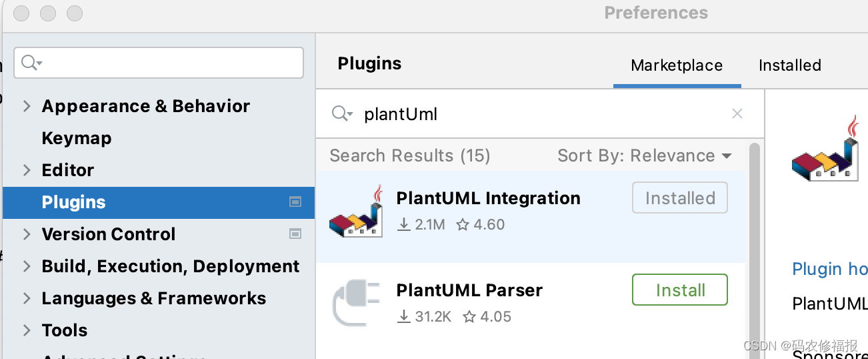This screenshot has width=868, height=359.
Task: Clear the plugin search with the X icon
Action: [x=737, y=113]
